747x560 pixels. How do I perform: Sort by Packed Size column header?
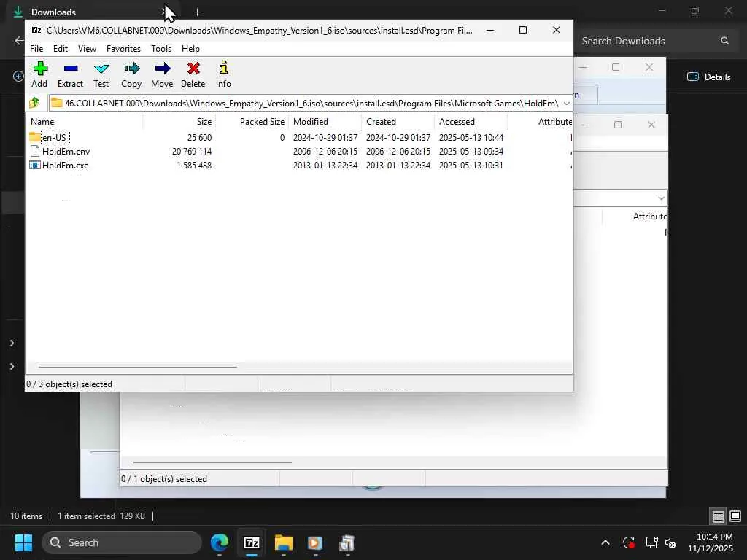click(252, 122)
